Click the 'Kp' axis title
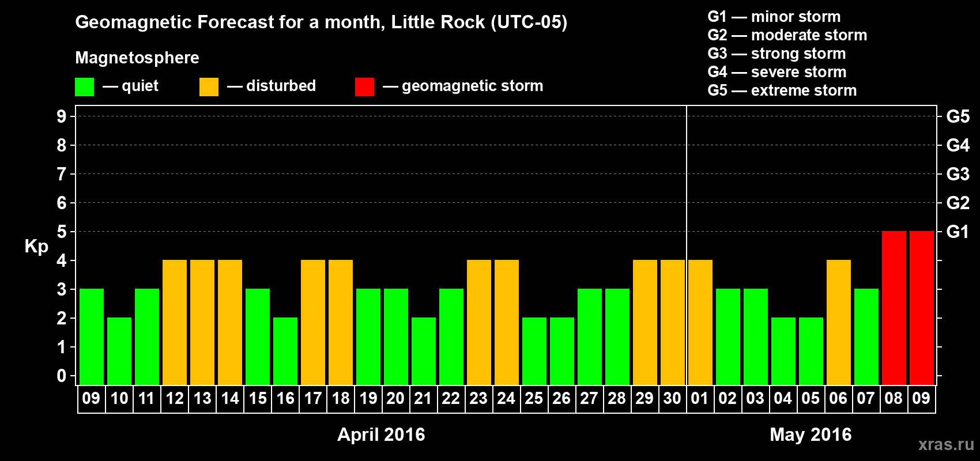The height and width of the screenshot is (461, 980). coord(36,247)
